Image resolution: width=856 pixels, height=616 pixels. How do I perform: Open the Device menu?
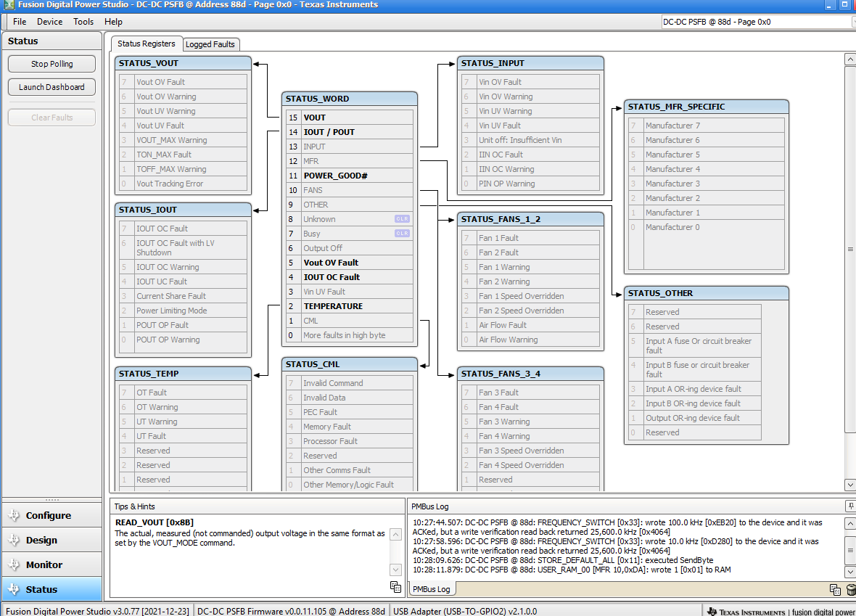(49, 22)
